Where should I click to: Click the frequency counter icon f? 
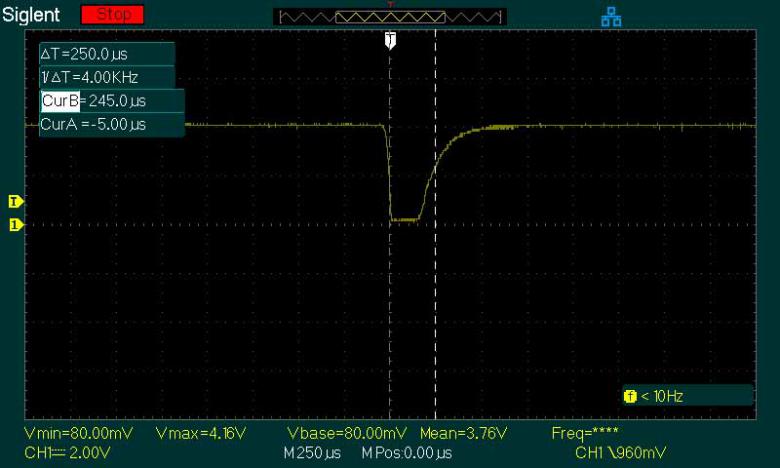(x=630, y=396)
